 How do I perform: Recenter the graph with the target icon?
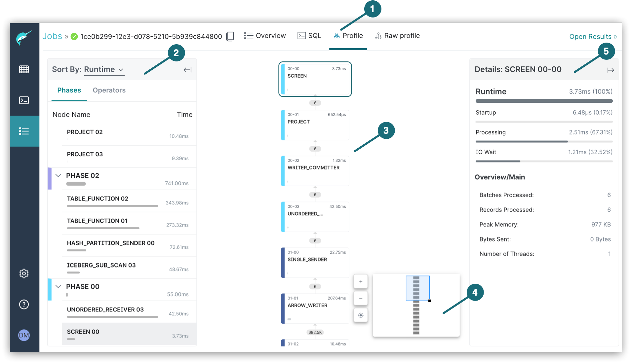coord(361,315)
